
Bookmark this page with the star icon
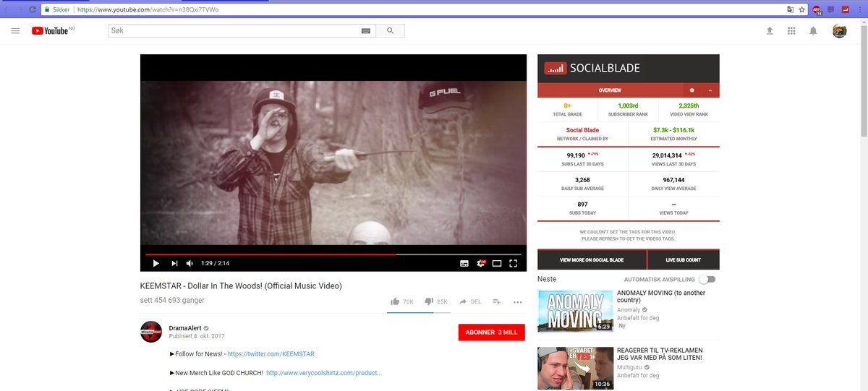(x=801, y=10)
